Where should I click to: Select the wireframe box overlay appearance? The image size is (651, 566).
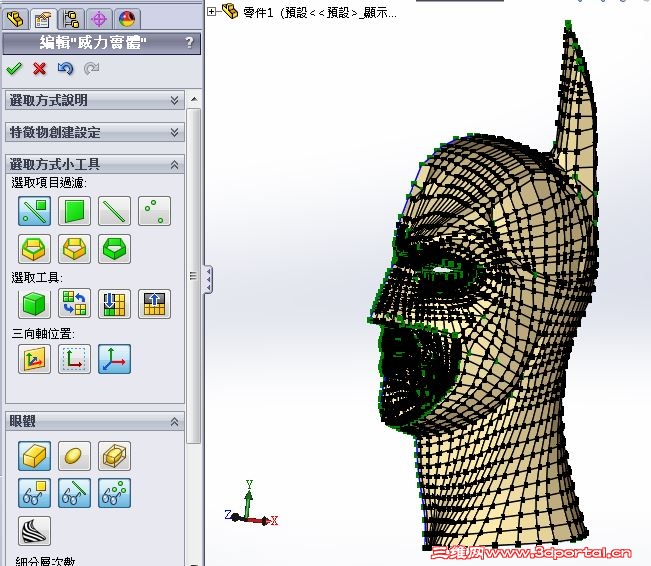114,456
